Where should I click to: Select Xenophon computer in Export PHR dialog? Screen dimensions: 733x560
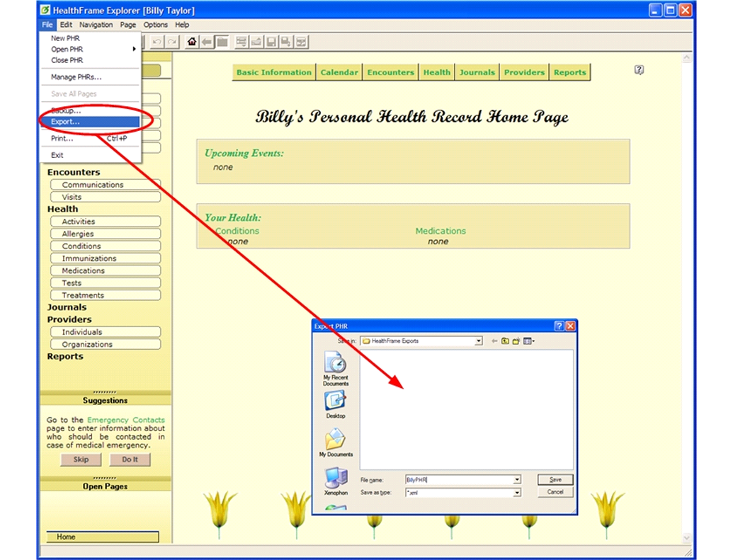click(x=336, y=481)
